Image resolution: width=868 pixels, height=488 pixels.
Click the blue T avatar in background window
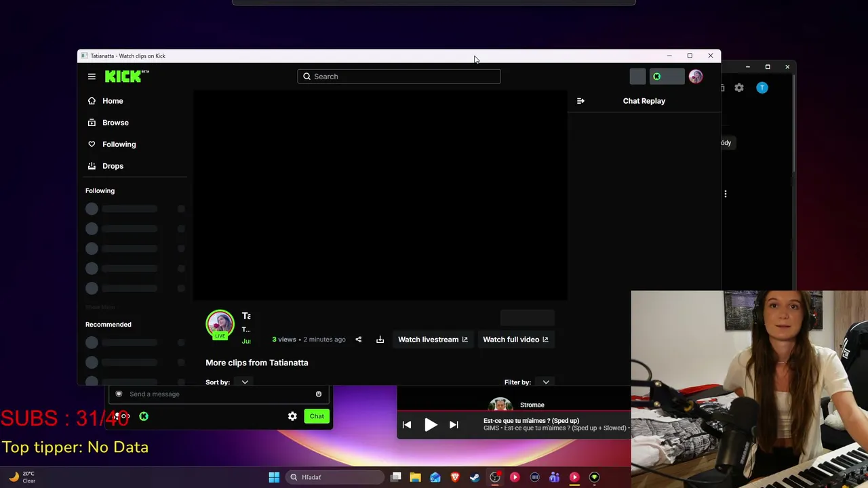coord(762,87)
